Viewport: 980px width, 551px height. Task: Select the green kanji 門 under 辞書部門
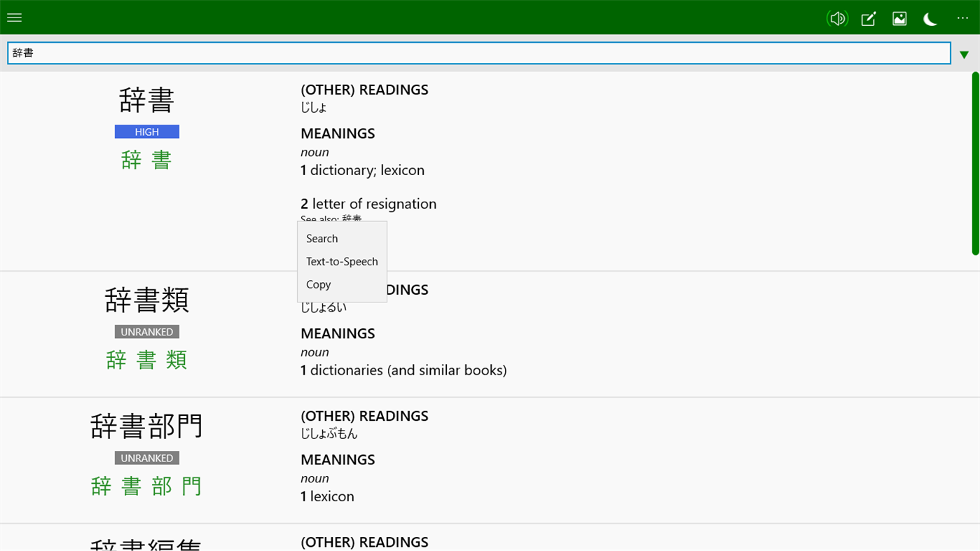191,486
